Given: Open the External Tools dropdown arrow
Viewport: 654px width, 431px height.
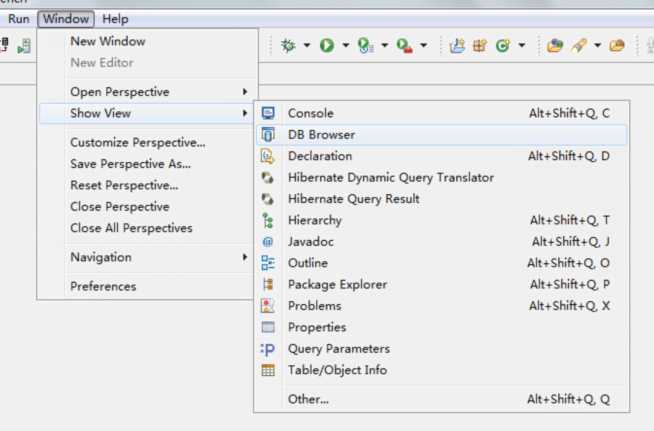Looking at the screenshot, I should point(423,45).
